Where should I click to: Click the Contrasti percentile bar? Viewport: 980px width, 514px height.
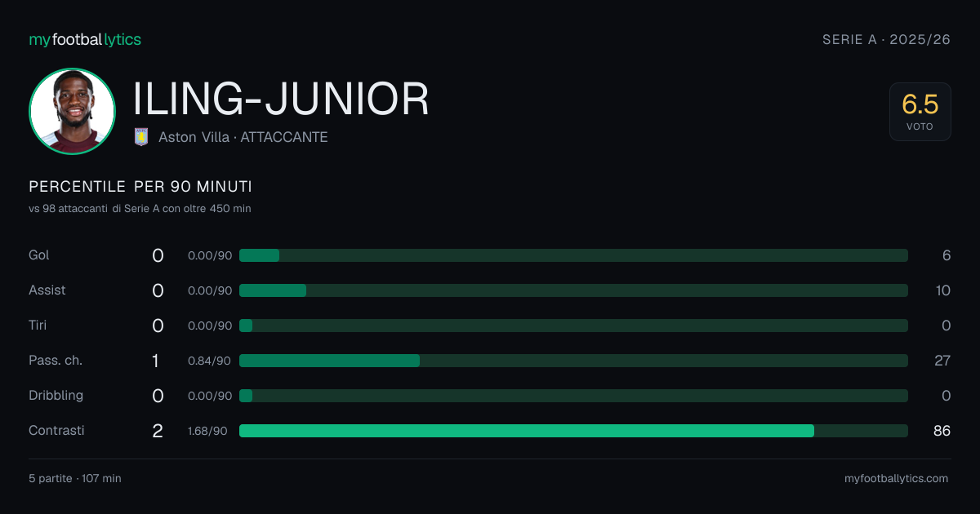[x=573, y=431]
